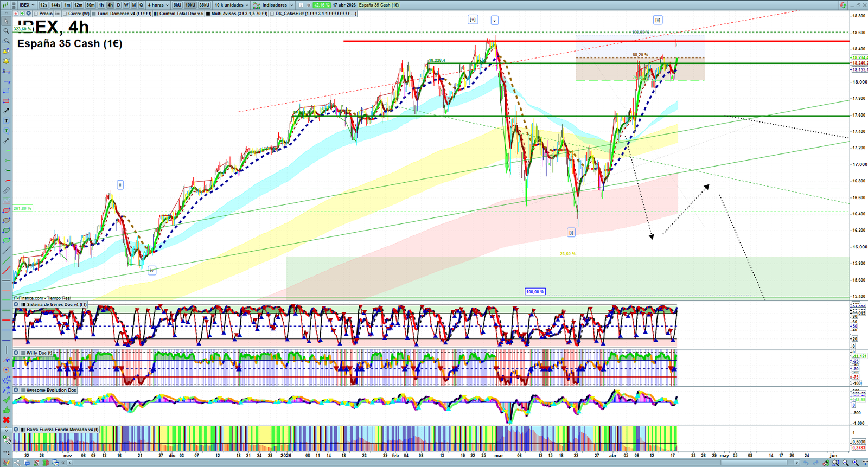The width and height of the screenshot is (868, 467).
Task: Click the red X delete drawings icon
Action: [7, 420]
